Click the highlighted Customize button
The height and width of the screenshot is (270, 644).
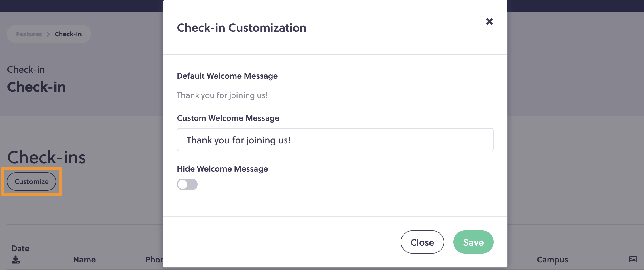pyautogui.click(x=31, y=181)
